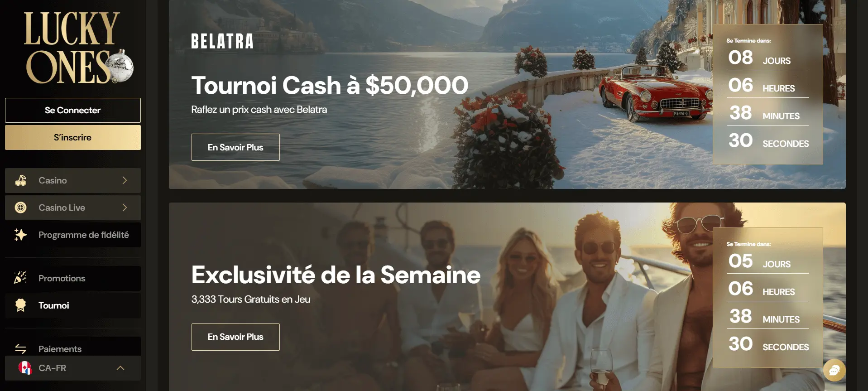This screenshot has width=868, height=391.
Task: Learn more about Exclusivité de la Semaine
Action: click(x=235, y=337)
